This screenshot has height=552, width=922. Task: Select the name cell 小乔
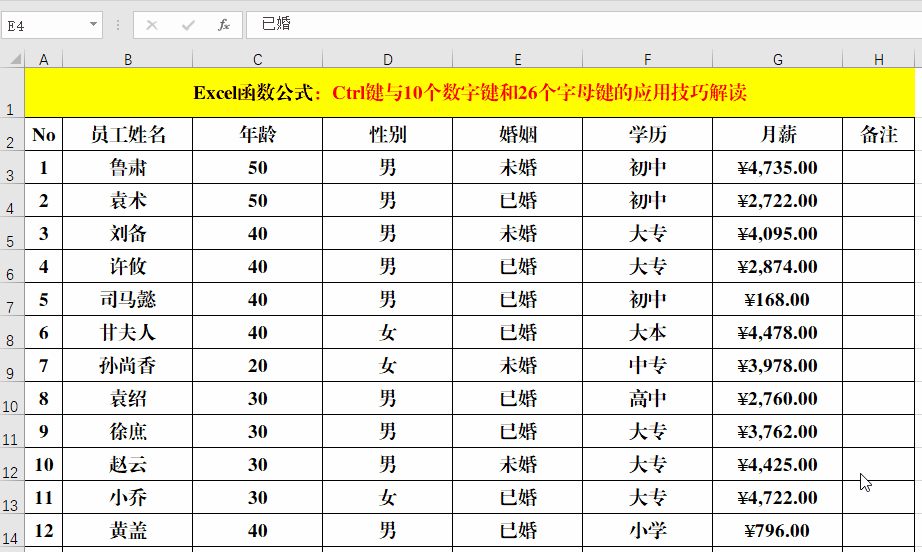point(128,497)
